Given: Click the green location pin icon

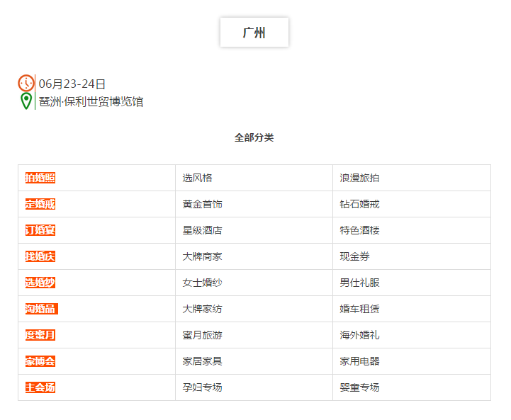Looking at the screenshot, I should click(x=26, y=101).
